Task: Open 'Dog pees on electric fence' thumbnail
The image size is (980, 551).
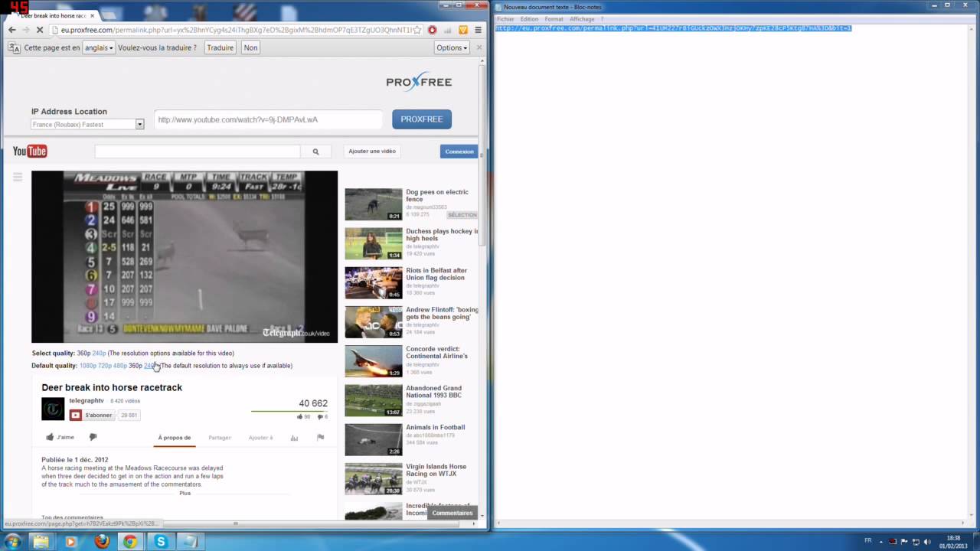Action: click(373, 204)
